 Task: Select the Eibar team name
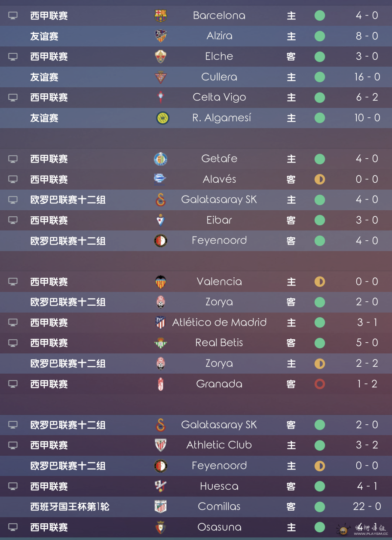click(x=219, y=220)
